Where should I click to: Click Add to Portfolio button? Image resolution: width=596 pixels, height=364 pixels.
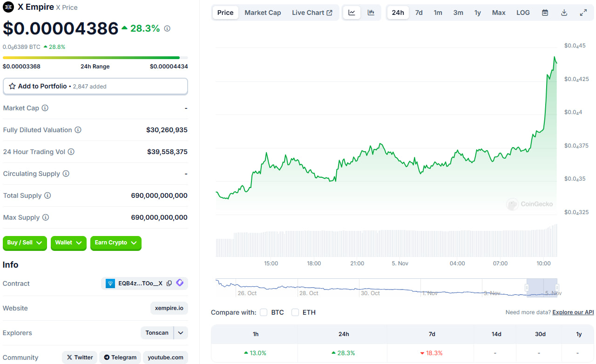[x=95, y=86]
